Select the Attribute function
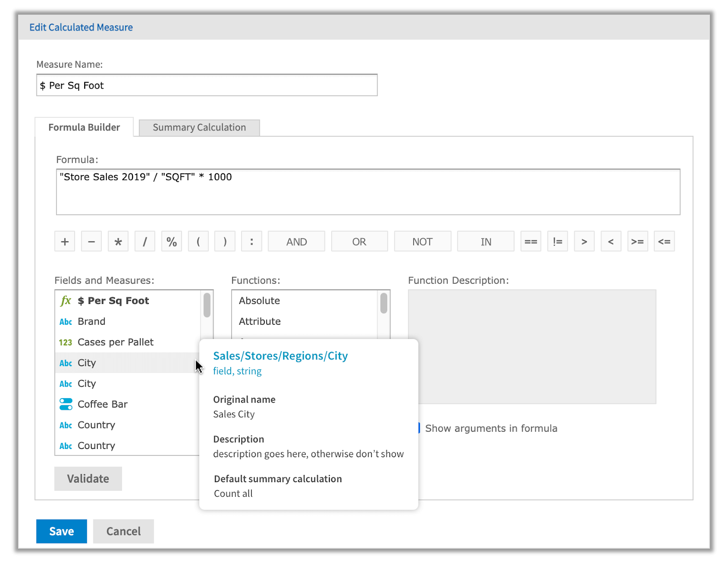Screen dimensions: 728x565 [x=305, y=322]
